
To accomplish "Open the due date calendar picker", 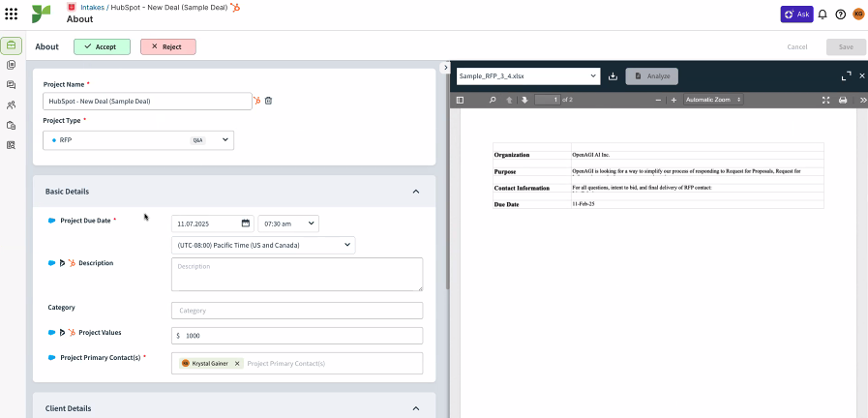I will click(x=245, y=224).
